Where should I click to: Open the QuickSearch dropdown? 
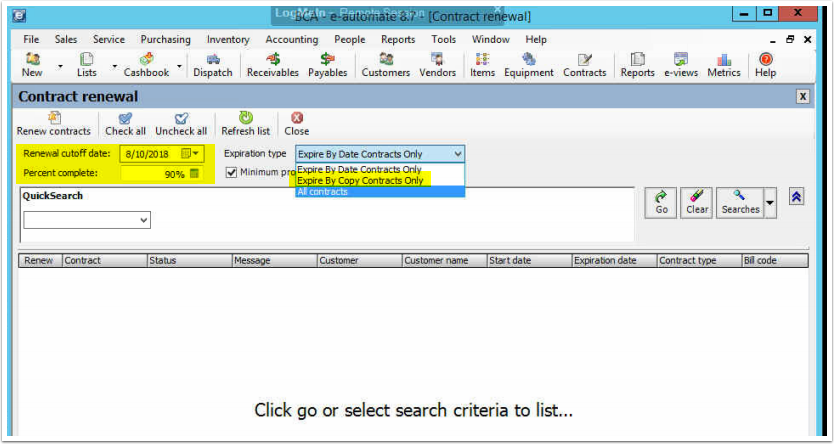pos(144,220)
